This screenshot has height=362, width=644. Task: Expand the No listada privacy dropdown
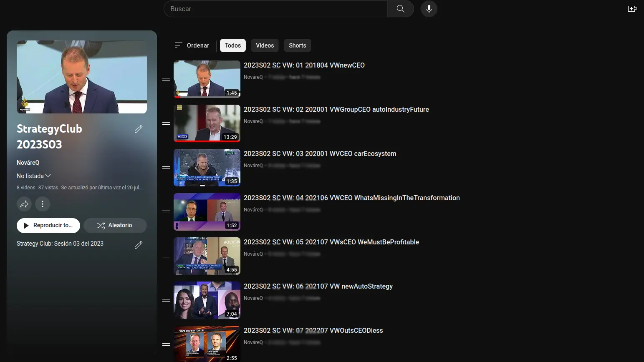[34, 176]
